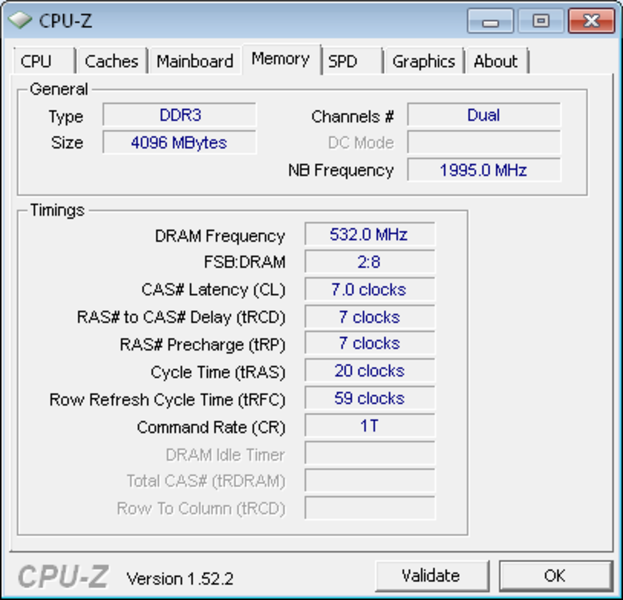This screenshot has height=600, width=623.
Task: Click tRFC value 59 clocks
Action: 370,398
